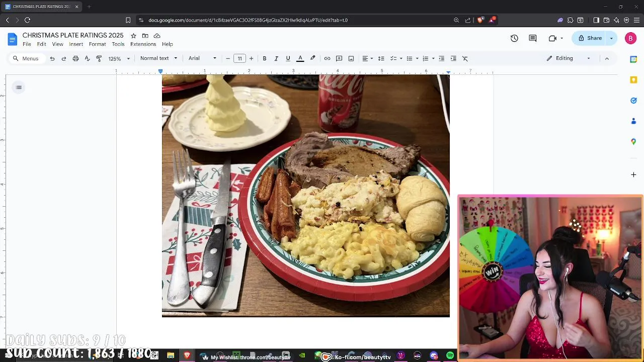
Task: Reload the page in the browser
Action: [x=27, y=20]
